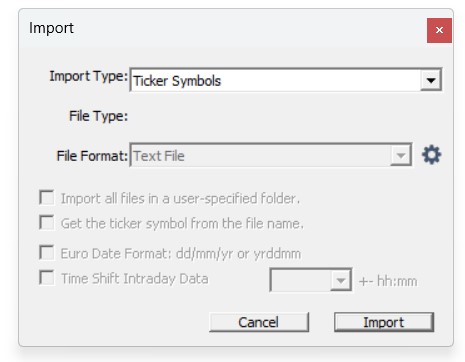
Task: Open the time shift hh:mm dropdown arrow
Action: tap(341, 280)
